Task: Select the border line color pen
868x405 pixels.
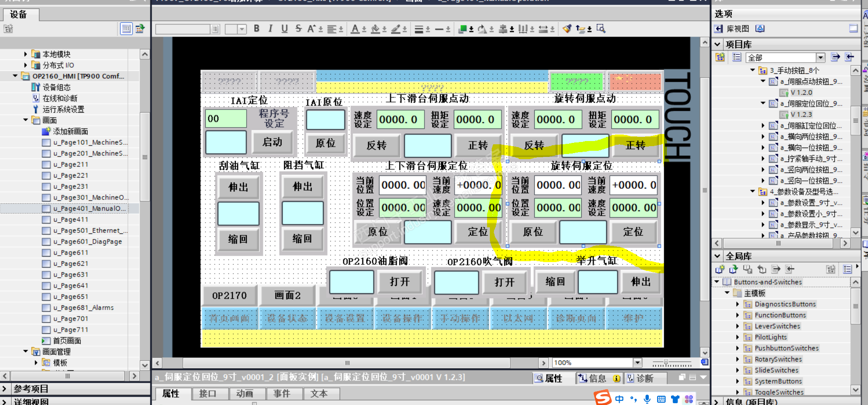Action: pos(399,29)
